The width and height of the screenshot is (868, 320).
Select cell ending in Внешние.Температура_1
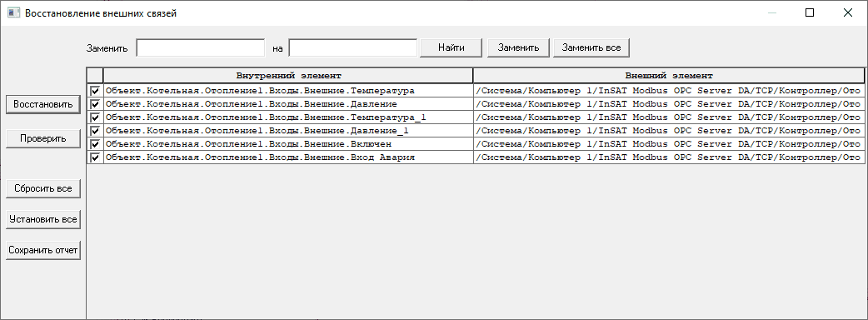pos(288,117)
